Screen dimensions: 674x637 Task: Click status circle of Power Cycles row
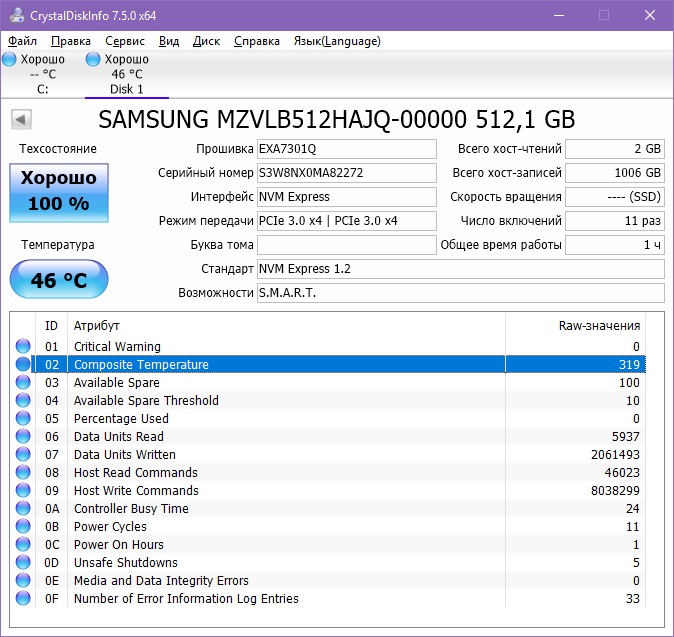click(23, 527)
